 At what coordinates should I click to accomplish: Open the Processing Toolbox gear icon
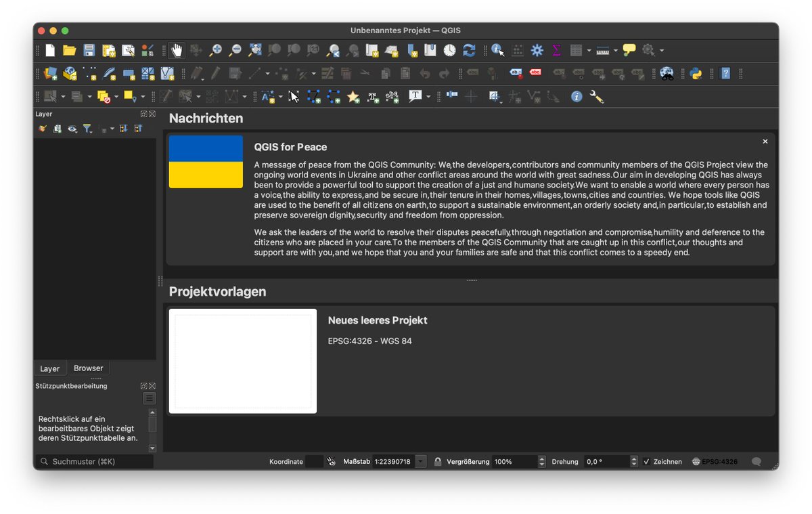point(537,50)
